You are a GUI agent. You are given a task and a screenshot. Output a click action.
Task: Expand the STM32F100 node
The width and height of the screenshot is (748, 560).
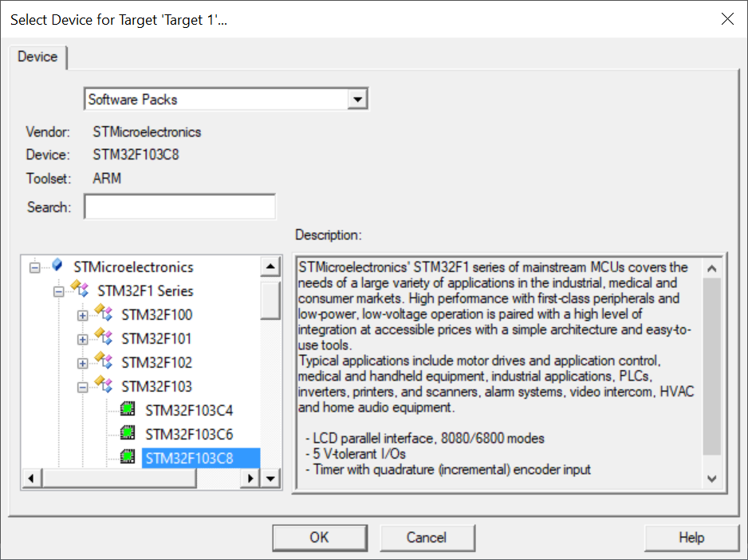pos(82,315)
